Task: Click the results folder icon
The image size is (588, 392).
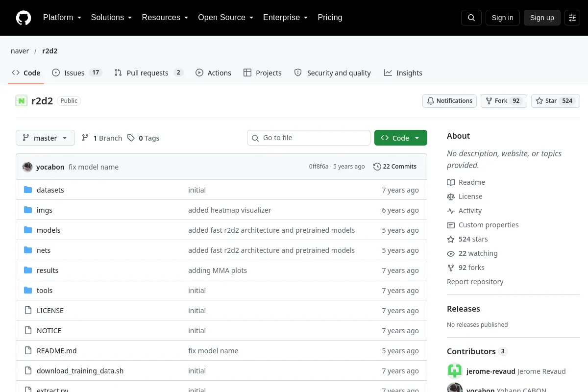Action: (x=28, y=270)
